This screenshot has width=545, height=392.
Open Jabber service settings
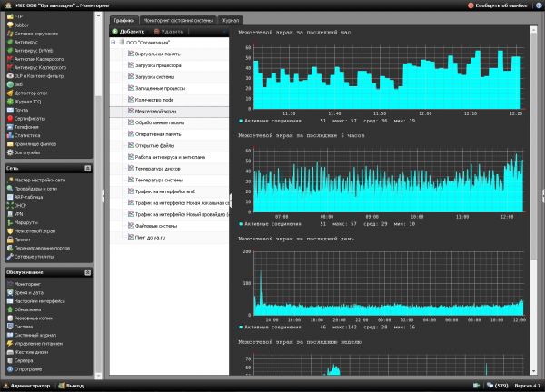(x=23, y=24)
